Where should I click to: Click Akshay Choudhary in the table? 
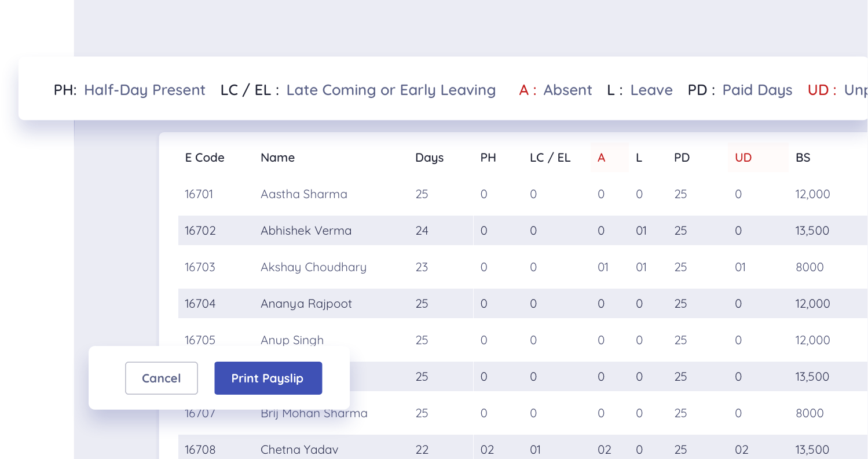(x=313, y=267)
